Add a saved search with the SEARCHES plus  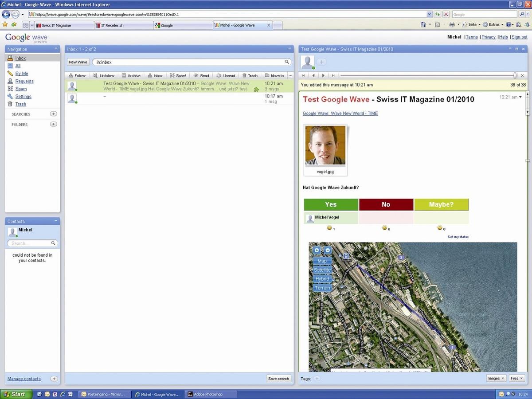54,114
